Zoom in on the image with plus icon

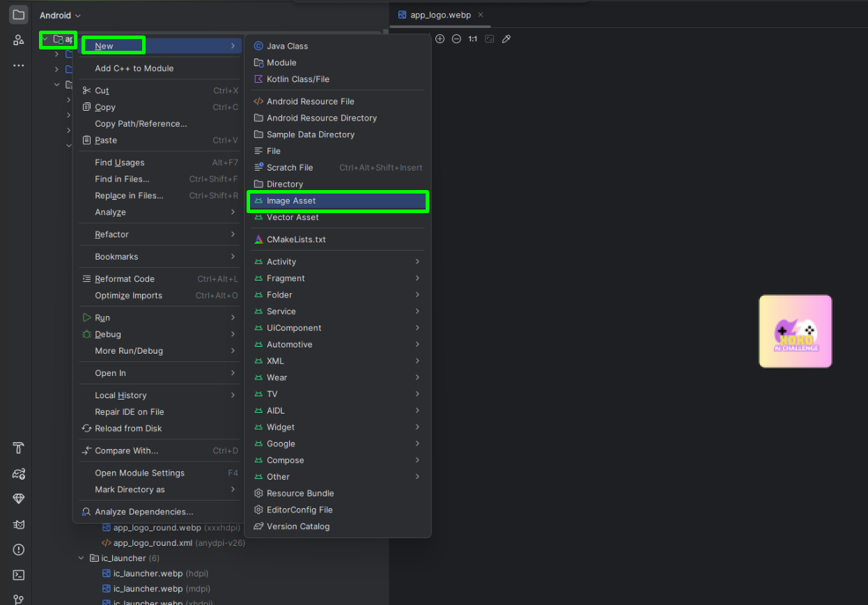click(440, 39)
